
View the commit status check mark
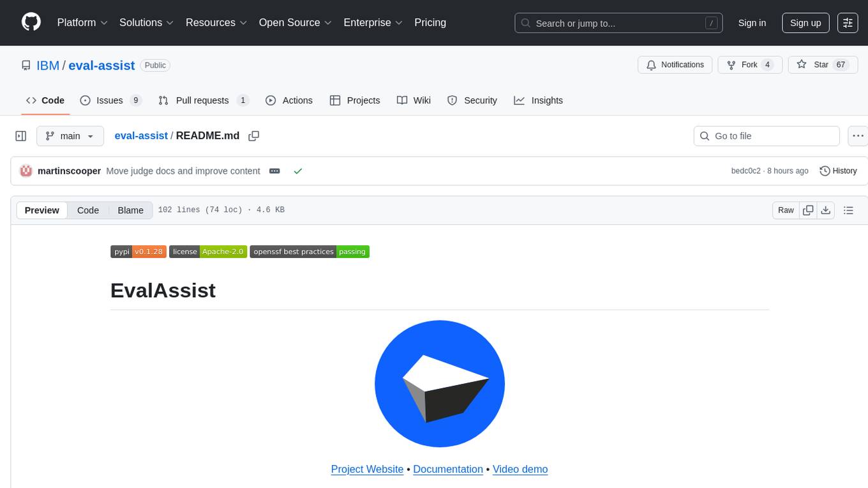click(297, 171)
